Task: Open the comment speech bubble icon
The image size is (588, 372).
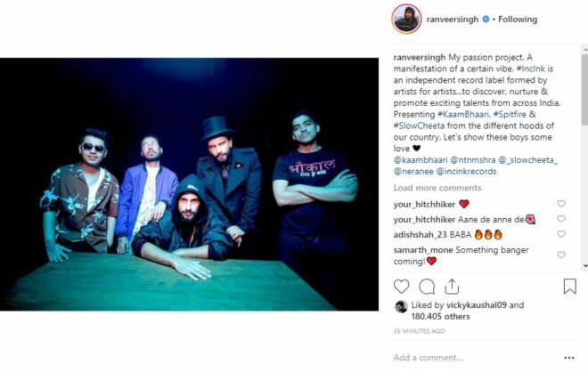Action: (427, 287)
